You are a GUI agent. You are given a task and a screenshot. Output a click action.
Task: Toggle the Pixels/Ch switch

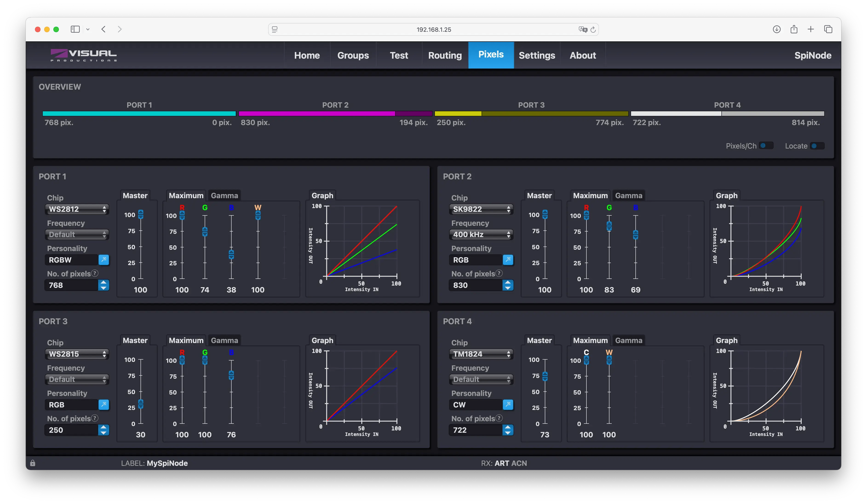pos(766,146)
